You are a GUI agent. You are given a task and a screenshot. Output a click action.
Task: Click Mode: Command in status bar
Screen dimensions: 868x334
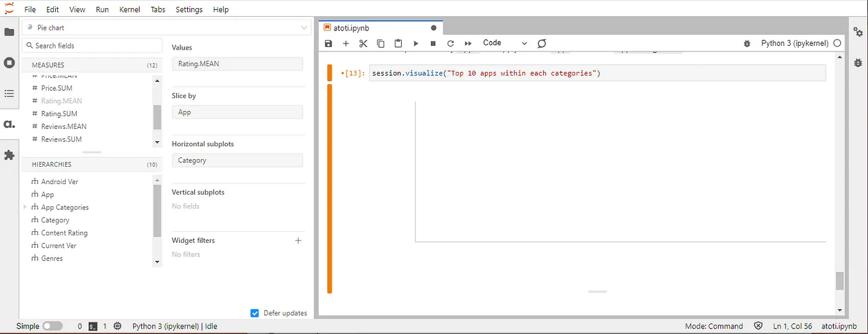coord(714,326)
